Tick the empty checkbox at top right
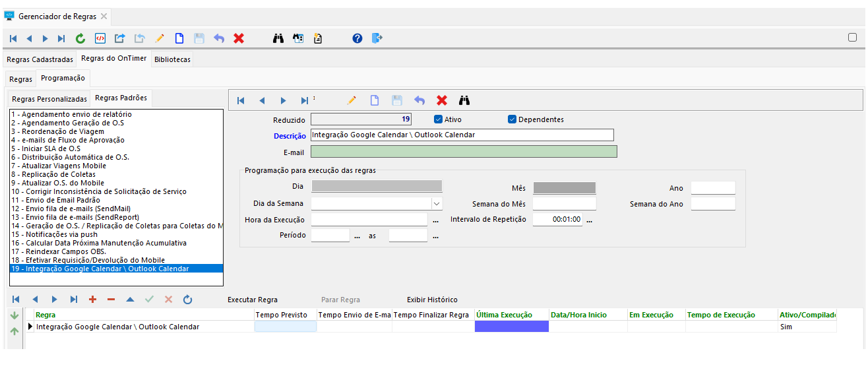 (x=852, y=38)
